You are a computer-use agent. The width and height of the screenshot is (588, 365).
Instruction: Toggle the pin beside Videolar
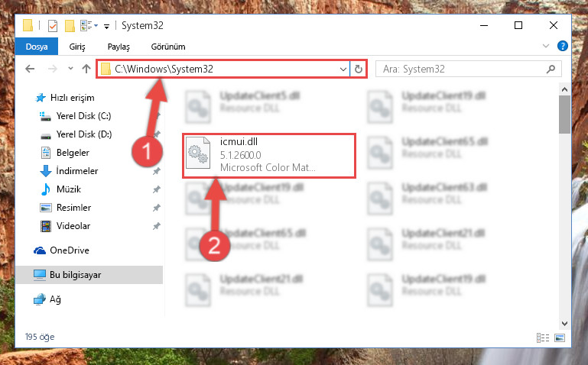point(157,226)
